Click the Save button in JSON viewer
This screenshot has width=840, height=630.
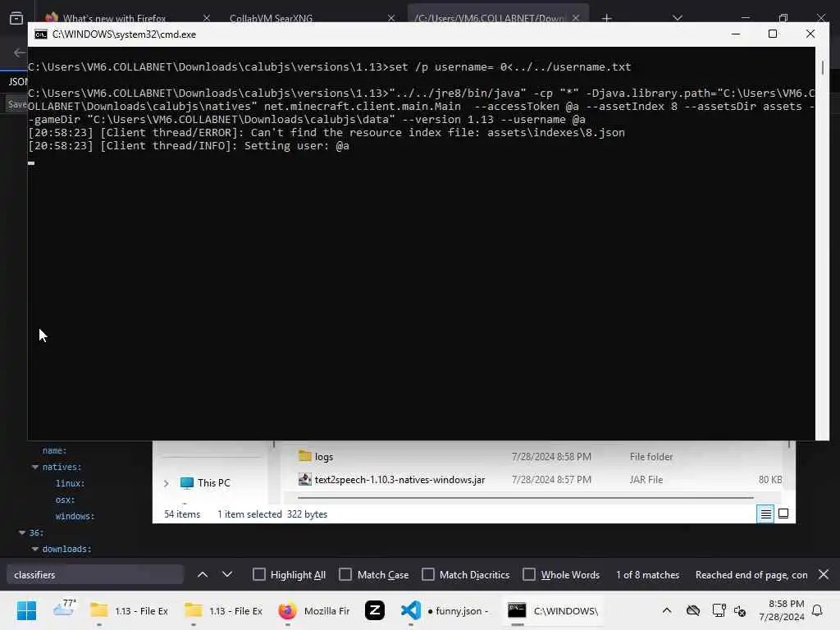pyautogui.click(x=16, y=104)
